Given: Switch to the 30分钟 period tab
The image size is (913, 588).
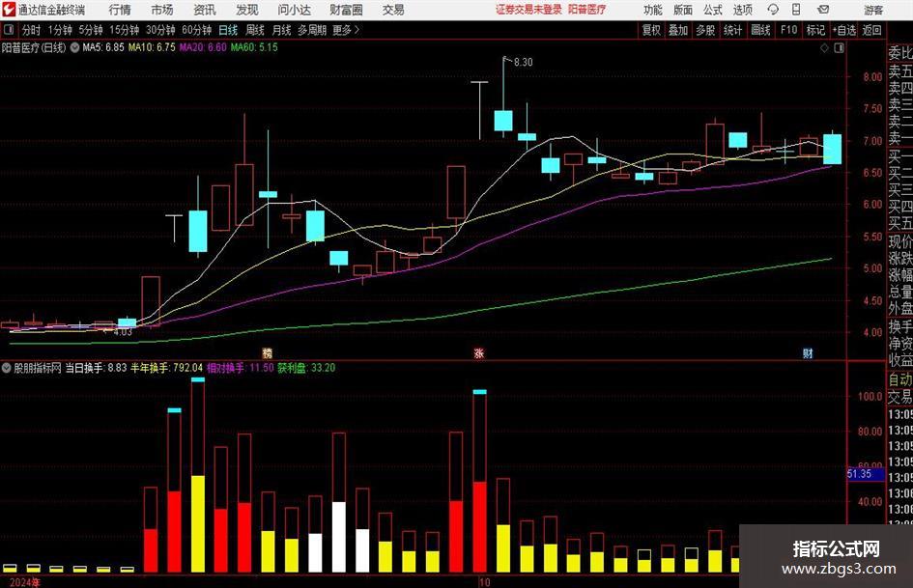Looking at the screenshot, I should pyautogui.click(x=160, y=30).
